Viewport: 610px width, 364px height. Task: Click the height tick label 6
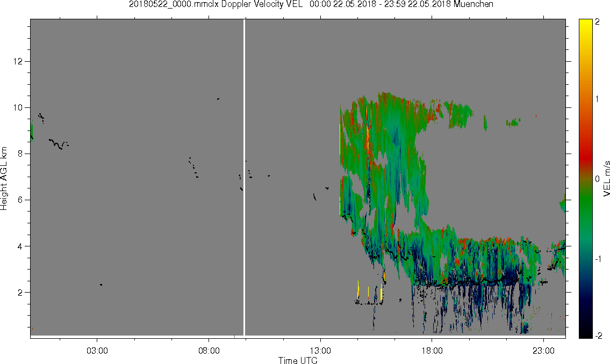[x=20, y=200]
